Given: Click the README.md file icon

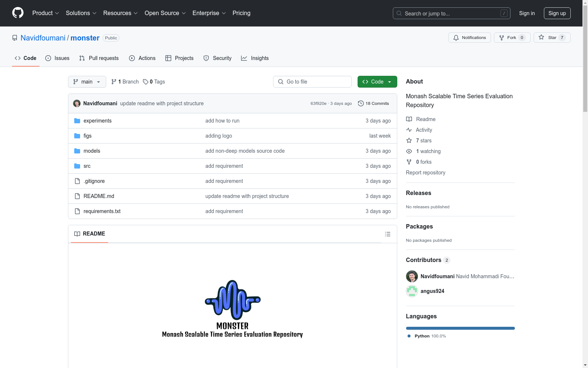Looking at the screenshot, I should [x=77, y=196].
